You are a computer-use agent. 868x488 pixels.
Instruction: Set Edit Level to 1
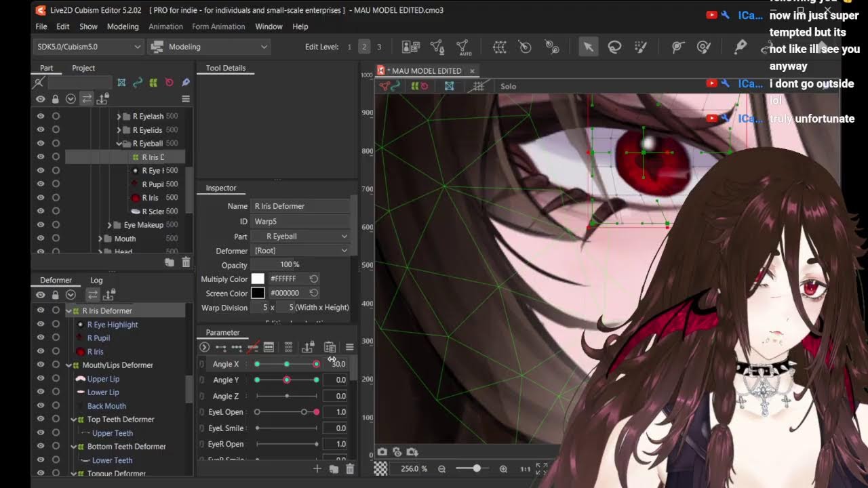point(349,47)
